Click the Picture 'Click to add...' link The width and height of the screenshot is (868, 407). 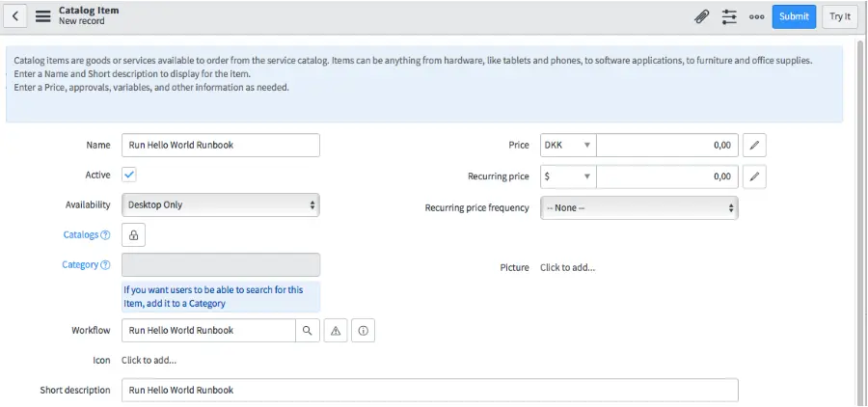[567, 267]
